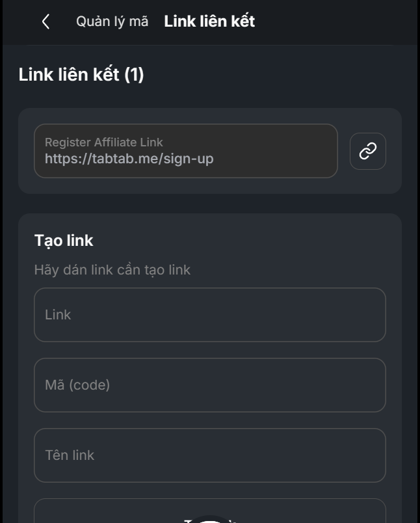
Task: Click the Tên link placeholder text
Action: [x=70, y=455]
